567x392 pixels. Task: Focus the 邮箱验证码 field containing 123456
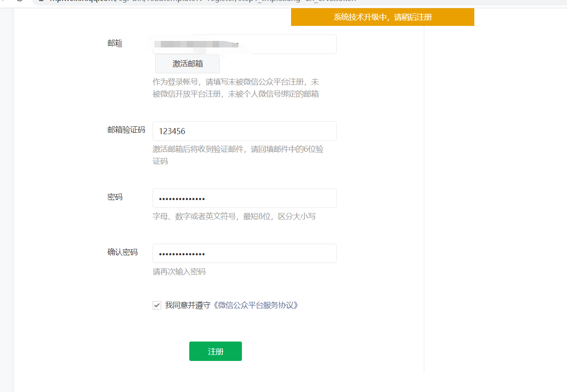coord(244,131)
